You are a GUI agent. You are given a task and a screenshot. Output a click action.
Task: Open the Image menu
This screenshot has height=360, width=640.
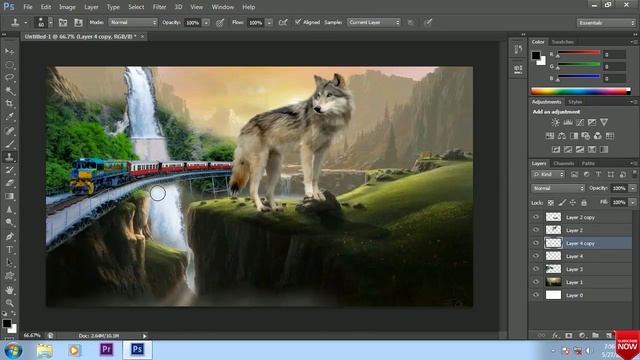click(67, 7)
